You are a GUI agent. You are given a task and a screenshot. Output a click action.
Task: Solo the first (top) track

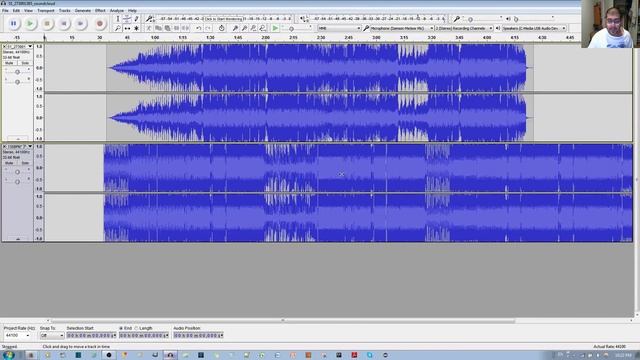[24, 63]
